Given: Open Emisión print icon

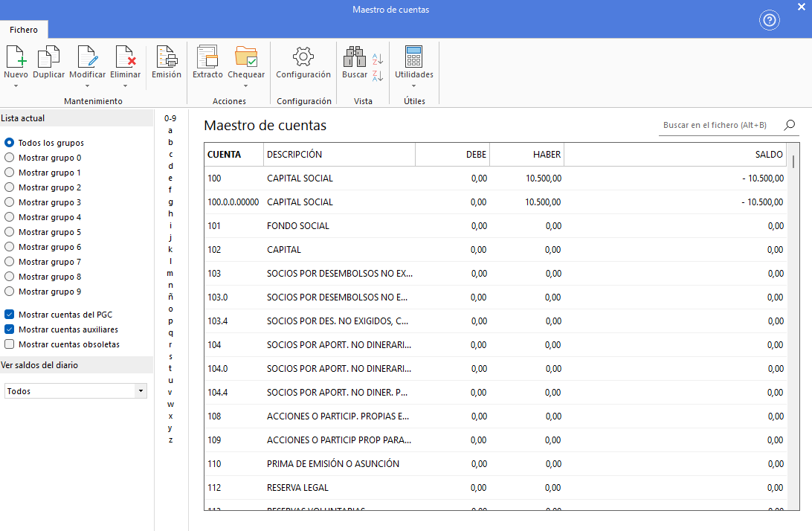Looking at the screenshot, I should pos(167,57).
